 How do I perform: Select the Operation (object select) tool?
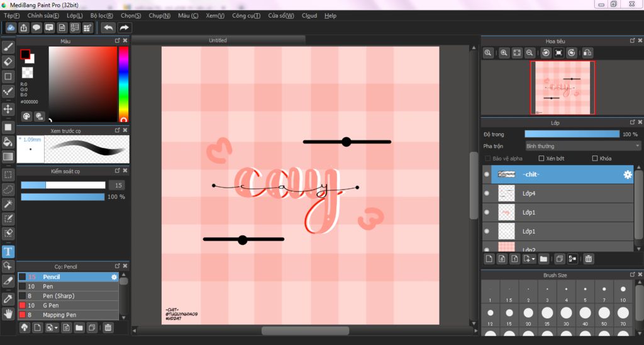(x=8, y=266)
